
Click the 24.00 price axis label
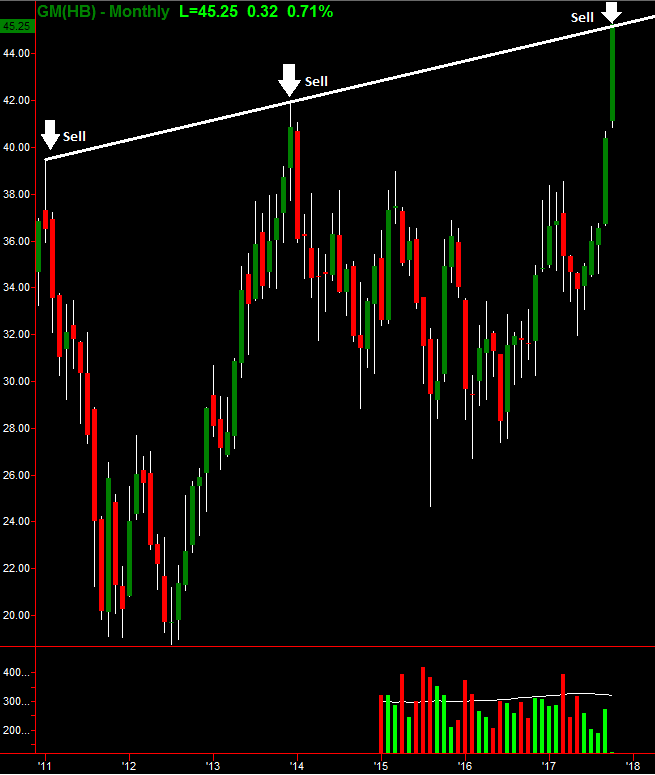click(x=17, y=521)
